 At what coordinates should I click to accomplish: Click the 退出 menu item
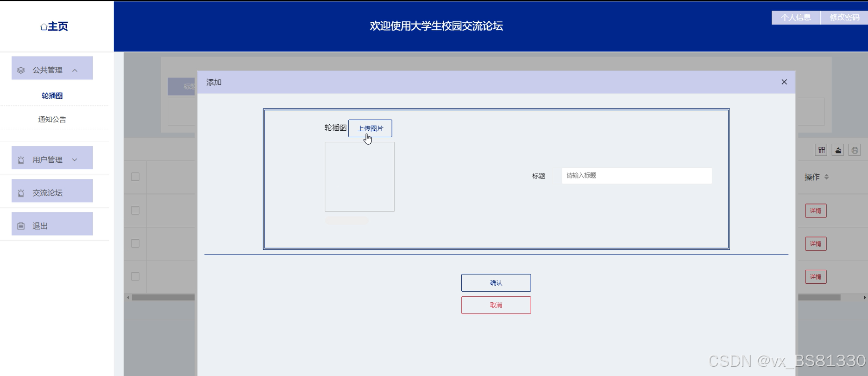52,224
